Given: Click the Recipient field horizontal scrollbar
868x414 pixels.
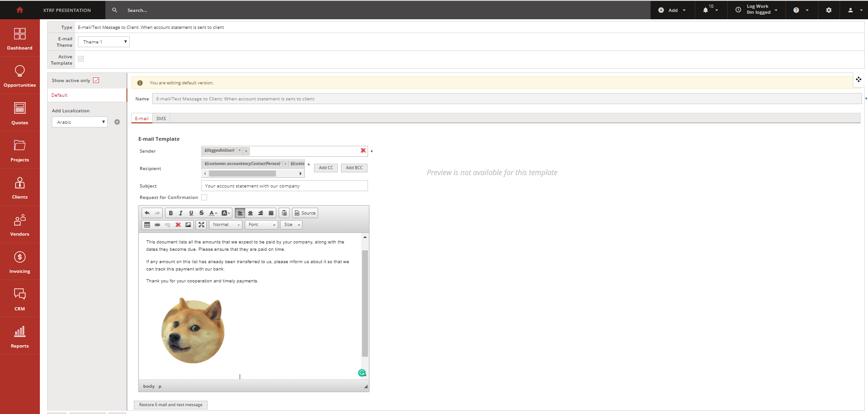Looking at the screenshot, I should click(x=242, y=174).
